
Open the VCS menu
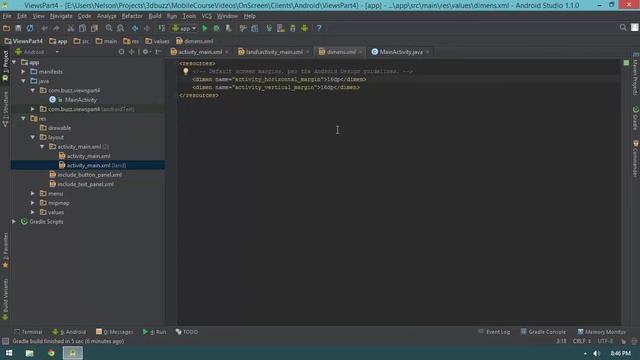207,16
